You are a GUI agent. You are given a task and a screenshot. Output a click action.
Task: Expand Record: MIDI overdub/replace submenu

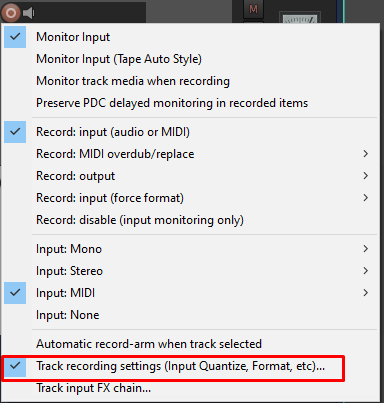(190, 154)
